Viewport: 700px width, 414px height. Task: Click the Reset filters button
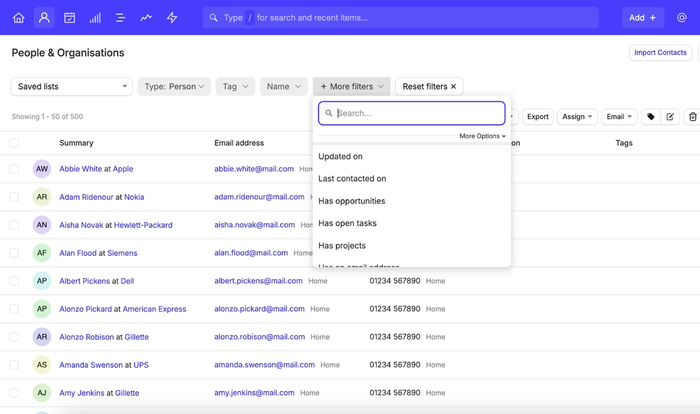(x=429, y=87)
